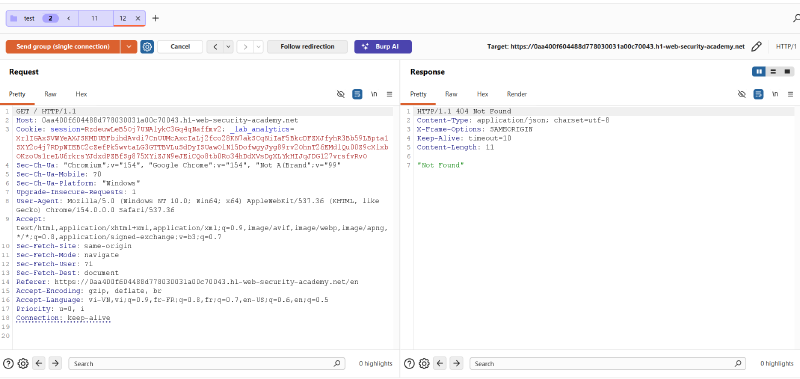Toggle hide eye icon in Response panel
This screenshot has height=379, width=800.
click(x=742, y=94)
